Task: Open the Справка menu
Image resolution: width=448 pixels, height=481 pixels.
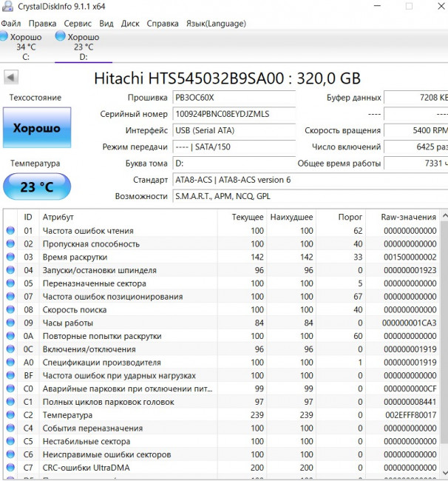Action: click(163, 24)
